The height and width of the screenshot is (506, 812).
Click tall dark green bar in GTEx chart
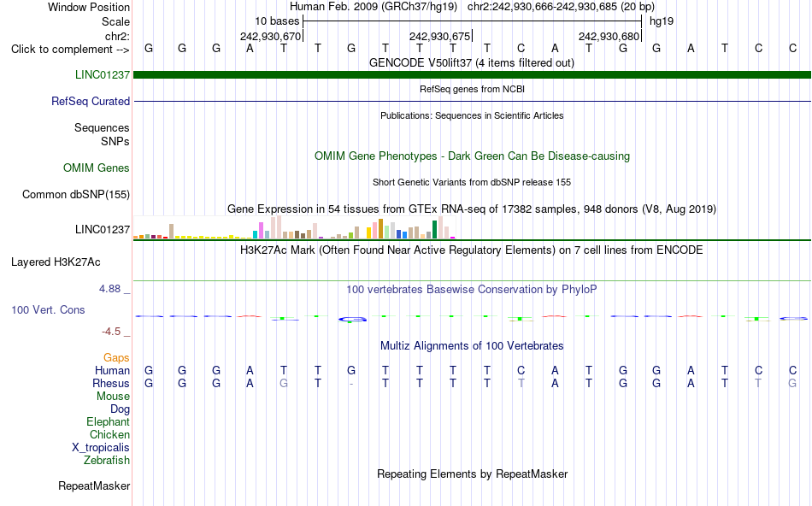[x=434, y=229]
